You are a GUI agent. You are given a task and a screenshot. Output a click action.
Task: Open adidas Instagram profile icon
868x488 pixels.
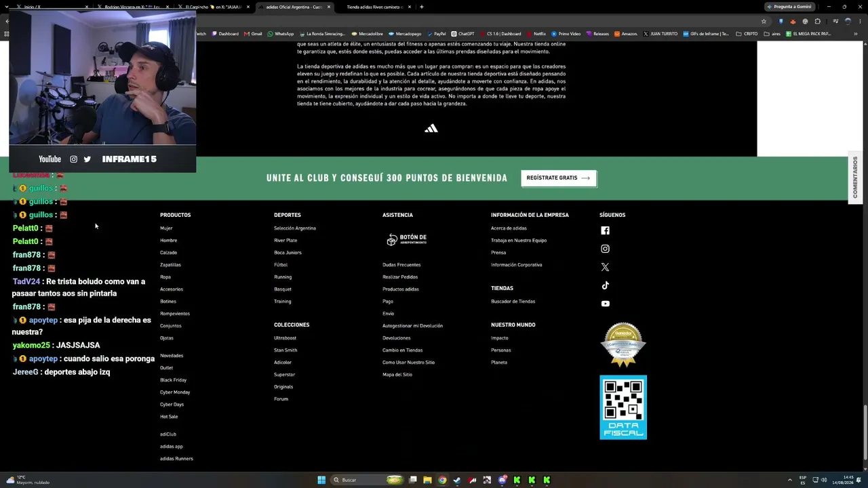click(605, 249)
